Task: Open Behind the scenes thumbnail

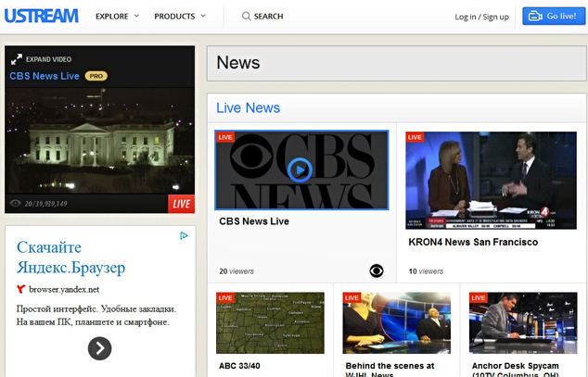Action: click(396, 323)
